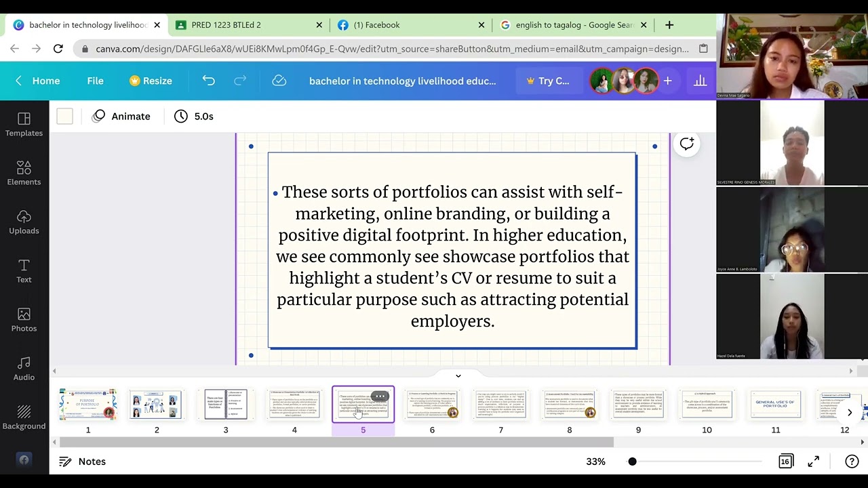Image resolution: width=868 pixels, height=488 pixels.
Task: Open the Photos panel
Action: [x=24, y=320]
